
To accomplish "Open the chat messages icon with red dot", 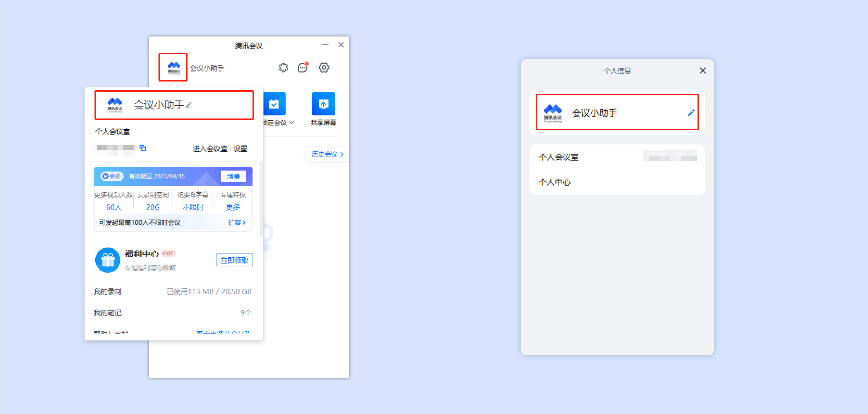I will (x=303, y=67).
